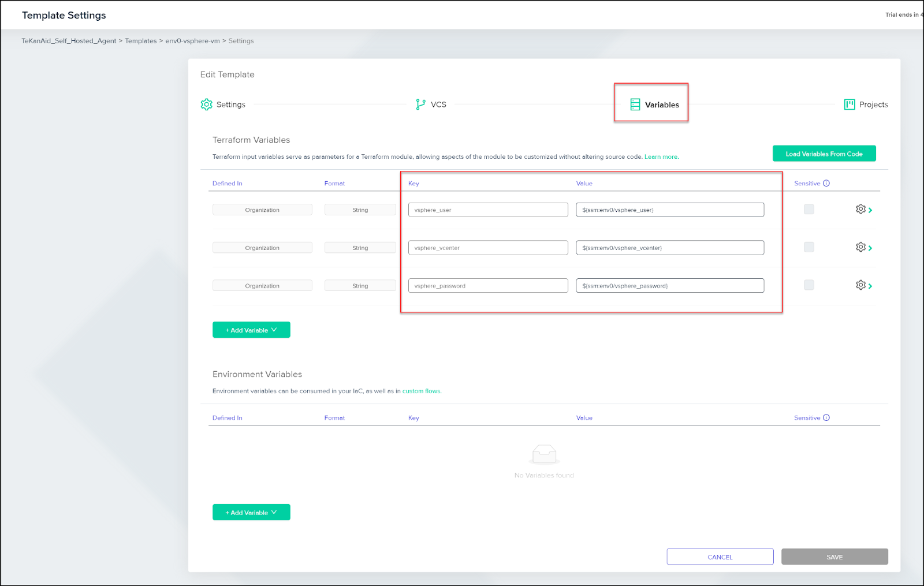Screen dimensions: 924x586
Task: Click the VCS branch icon
Action: point(420,104)
